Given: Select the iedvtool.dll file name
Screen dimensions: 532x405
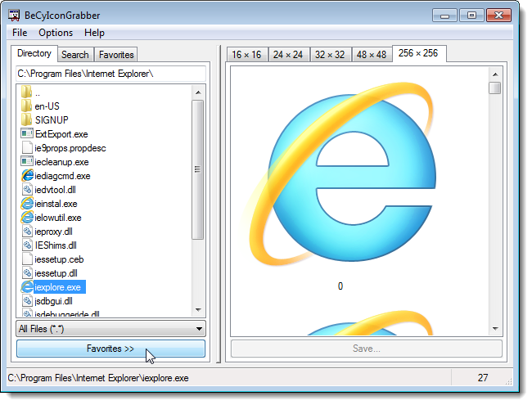Looking at the screenshot, I should point(55,190).
